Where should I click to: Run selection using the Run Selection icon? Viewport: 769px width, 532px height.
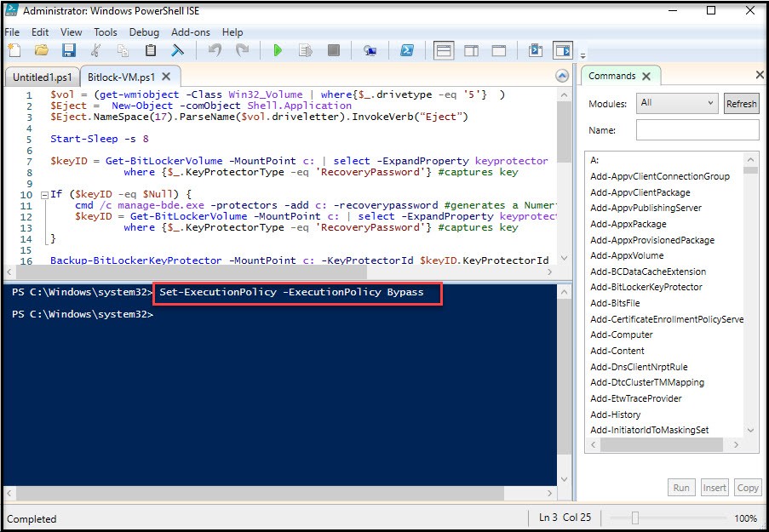(306, 50)
